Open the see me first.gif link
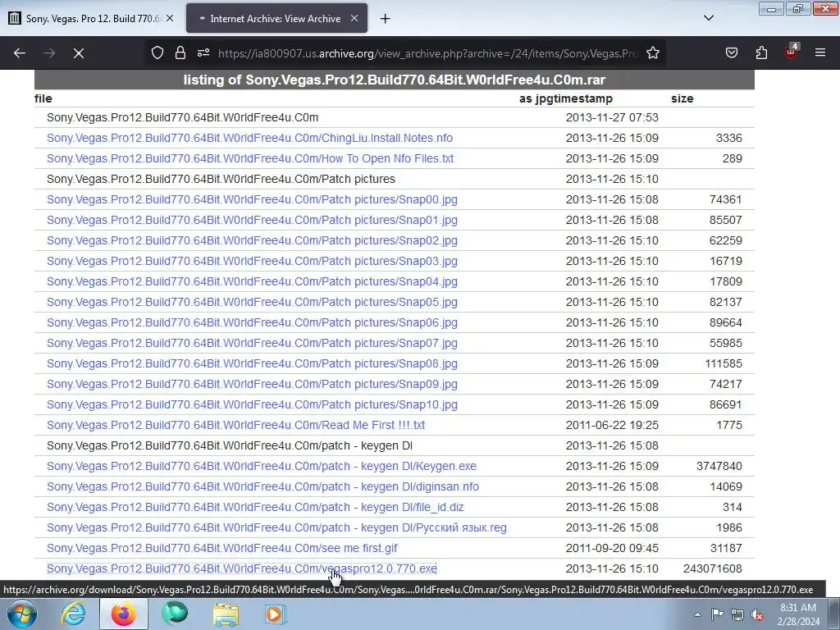The height and width of the screenshot is (630, 840). click(x=221, y=549)
